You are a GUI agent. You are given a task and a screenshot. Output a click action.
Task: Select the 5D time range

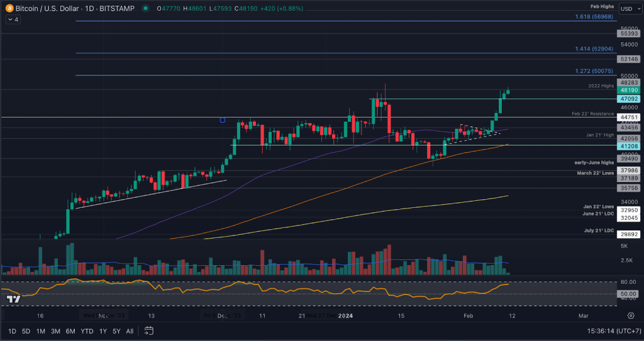click(x=26, y=331)
